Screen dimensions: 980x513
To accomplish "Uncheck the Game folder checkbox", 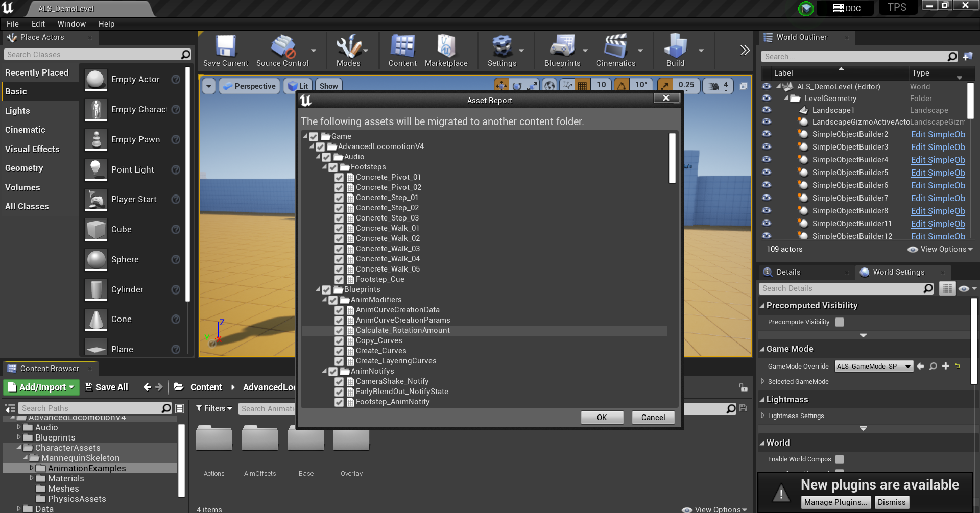I will tap(314, 137).
